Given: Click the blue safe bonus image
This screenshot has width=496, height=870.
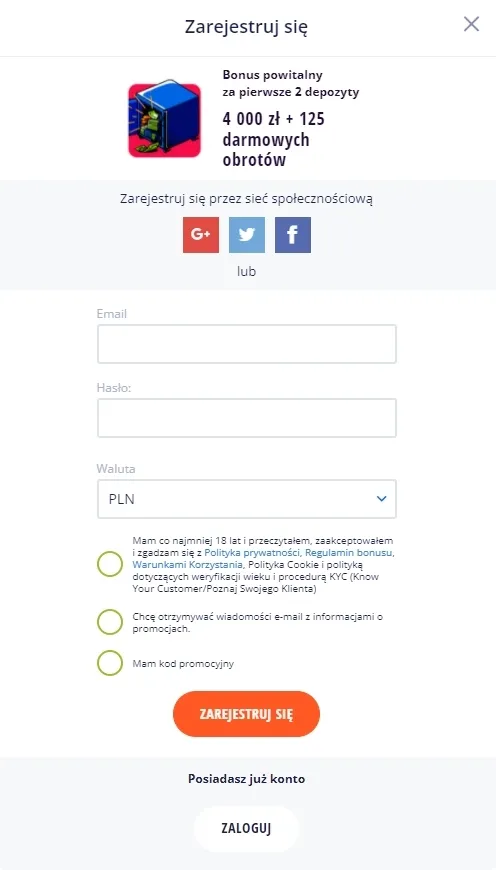Looking at the screenshot, I should [164, 120].
